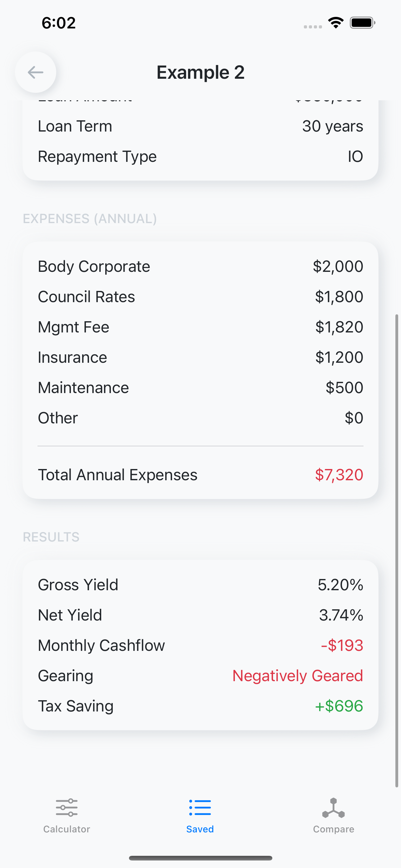The height and width of the screenshot is (868, 401).
Task: Open the Compare tab icon
Action: (333, 807)
